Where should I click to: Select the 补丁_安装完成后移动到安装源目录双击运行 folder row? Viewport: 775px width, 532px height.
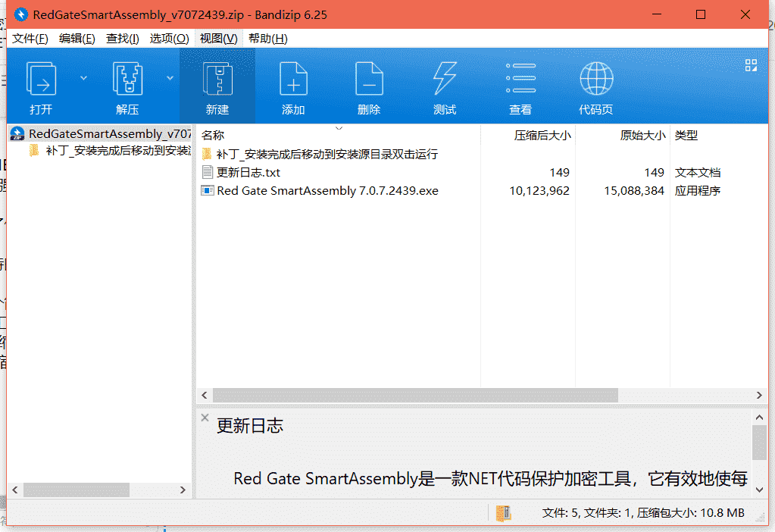coord(327,155)
